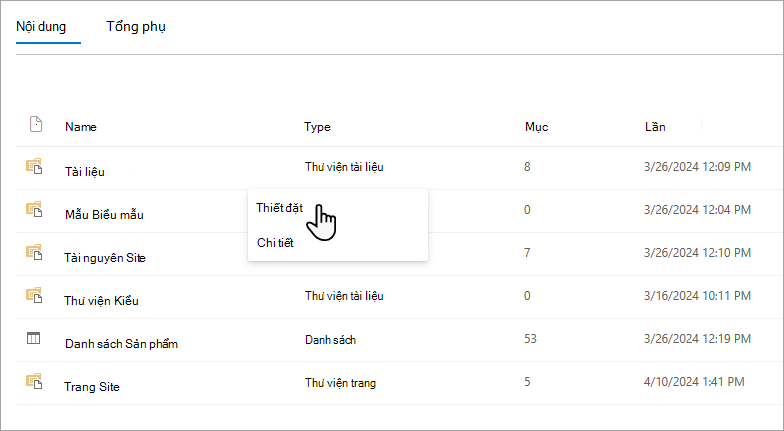Click the library icon for Tài nguyên Site

(x=34, y=252)
